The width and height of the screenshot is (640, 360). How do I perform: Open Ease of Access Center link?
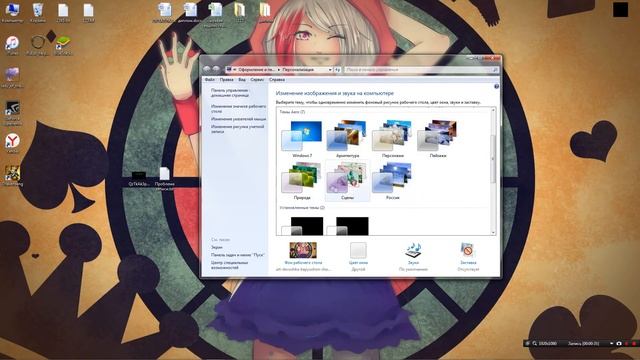(x=229, y=265)
